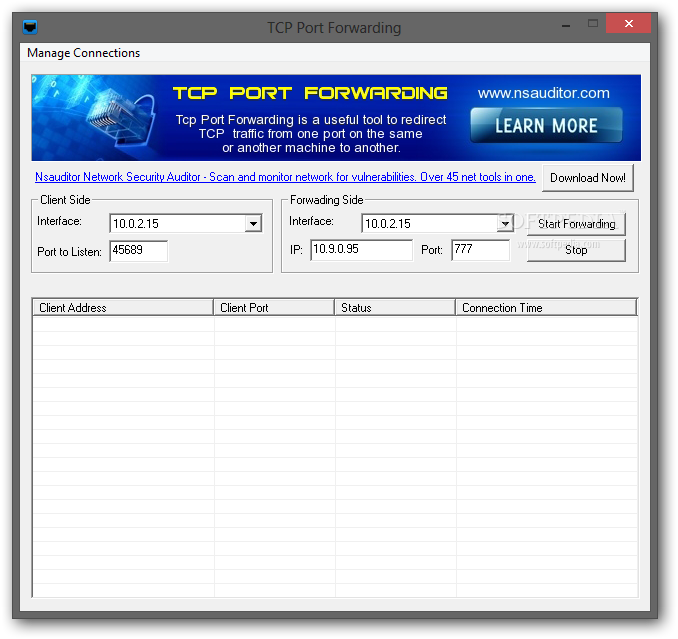
Task: Click the app icon in title bar
Action: (30, 27)
